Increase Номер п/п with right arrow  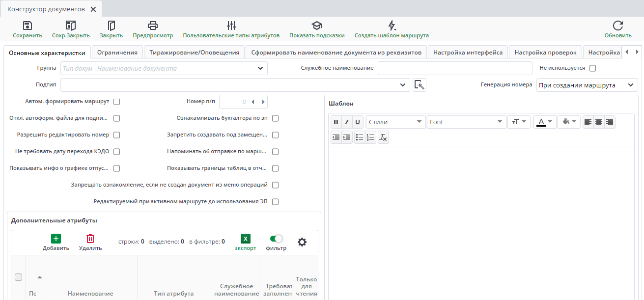click(263, 102)
